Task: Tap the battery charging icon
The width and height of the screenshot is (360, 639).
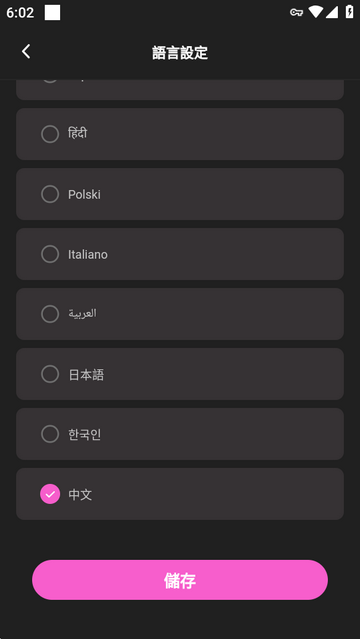Action: point(349,12)
